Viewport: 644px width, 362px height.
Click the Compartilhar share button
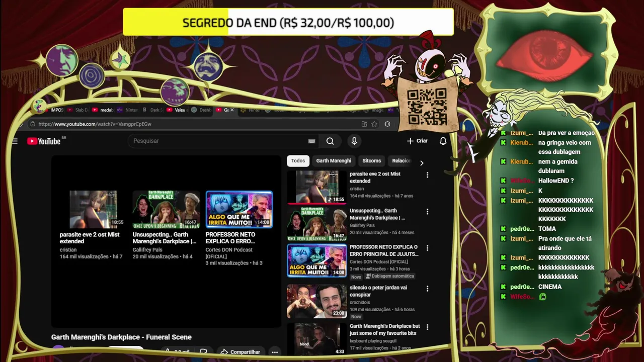tap(240, 352)
